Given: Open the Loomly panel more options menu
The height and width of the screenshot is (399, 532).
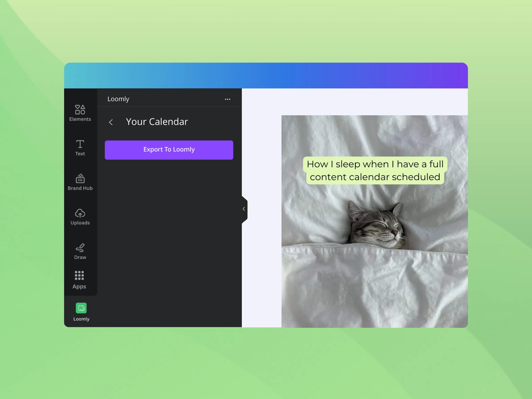Looking at the screenshot, I should point(227,99).
